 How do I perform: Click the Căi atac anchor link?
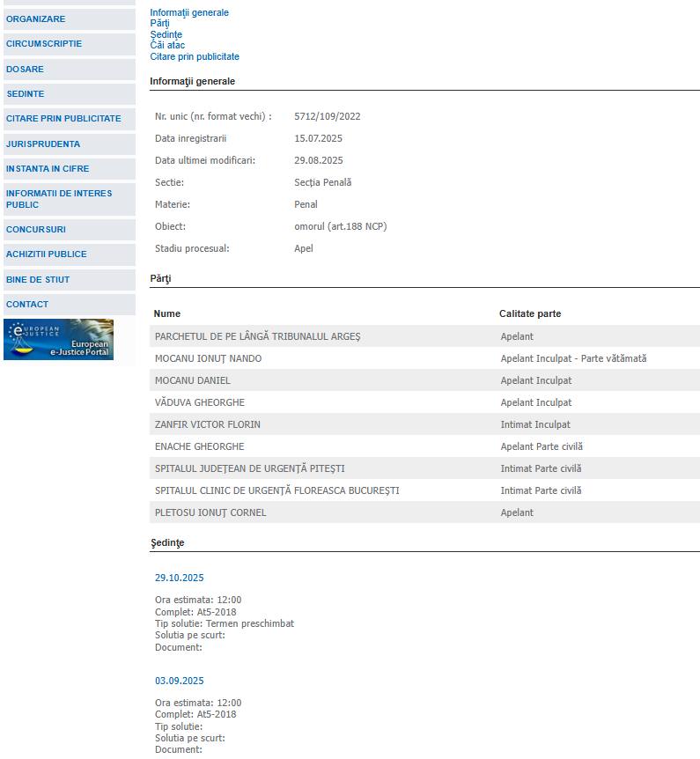tap(167, 46)
